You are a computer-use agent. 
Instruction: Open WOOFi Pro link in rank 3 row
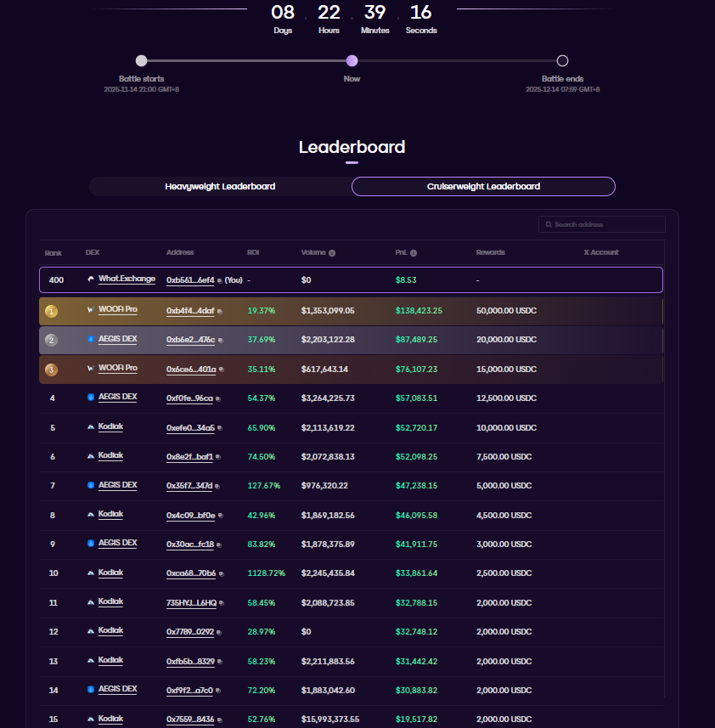(x=118, y=368)
